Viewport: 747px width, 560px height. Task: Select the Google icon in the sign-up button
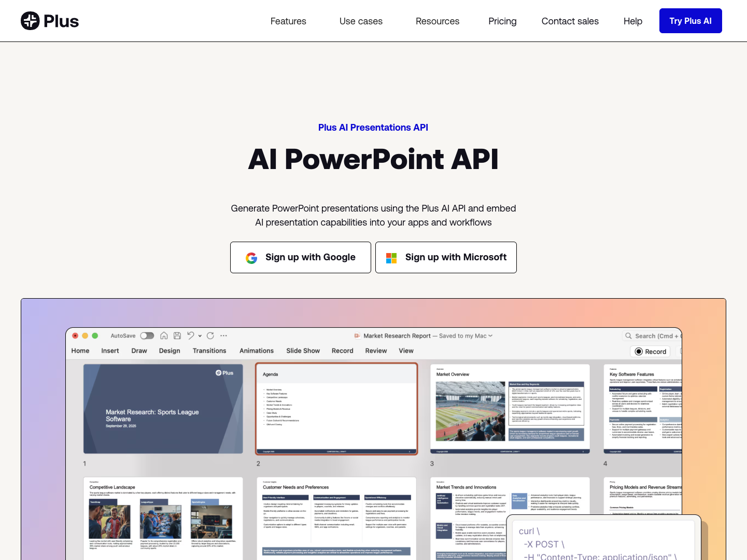[x=251, y=257]
